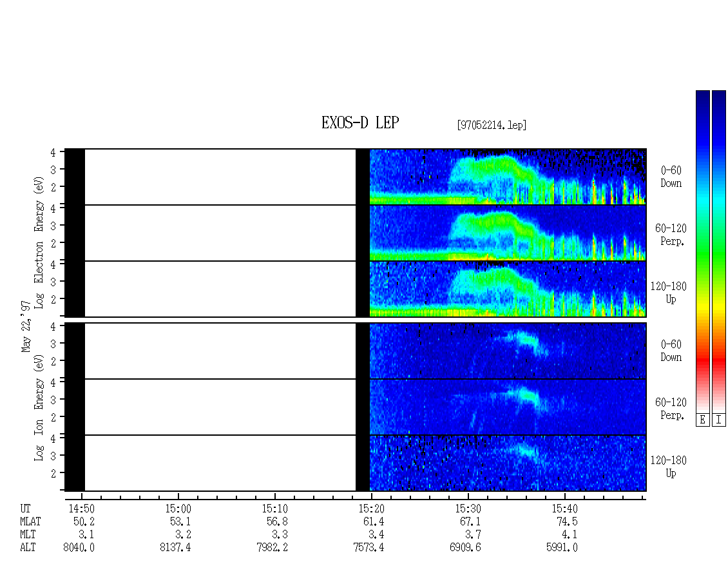Open the ion 120-180 Up spectrogram panel

356,463
